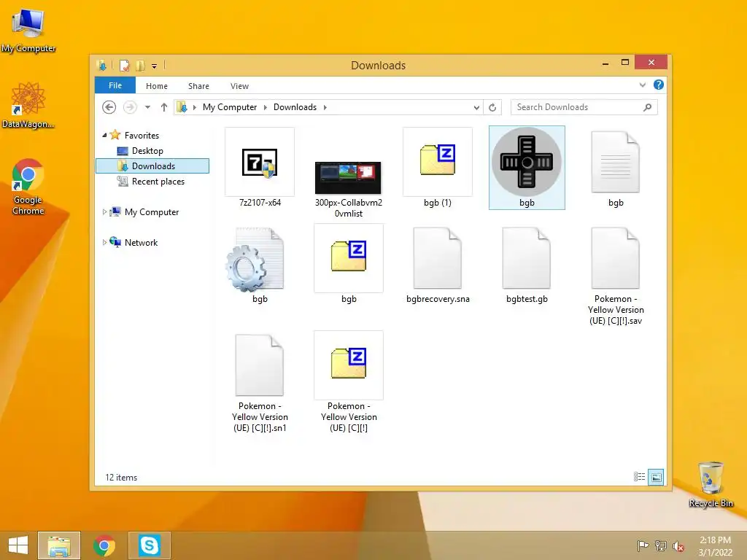This screenshot has width=747, height=560.
Task: Click Properties icon in quick access toolbar
Action: point(124,66)
